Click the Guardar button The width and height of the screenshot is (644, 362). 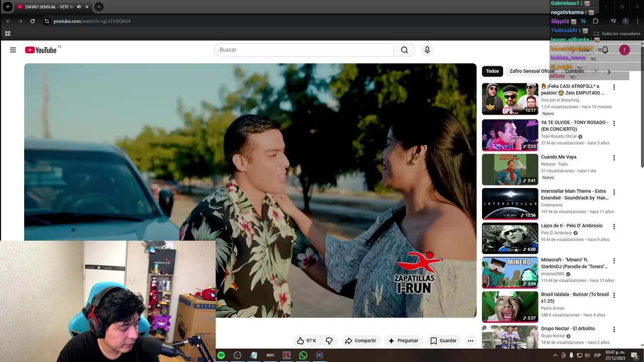coord(443,341)
